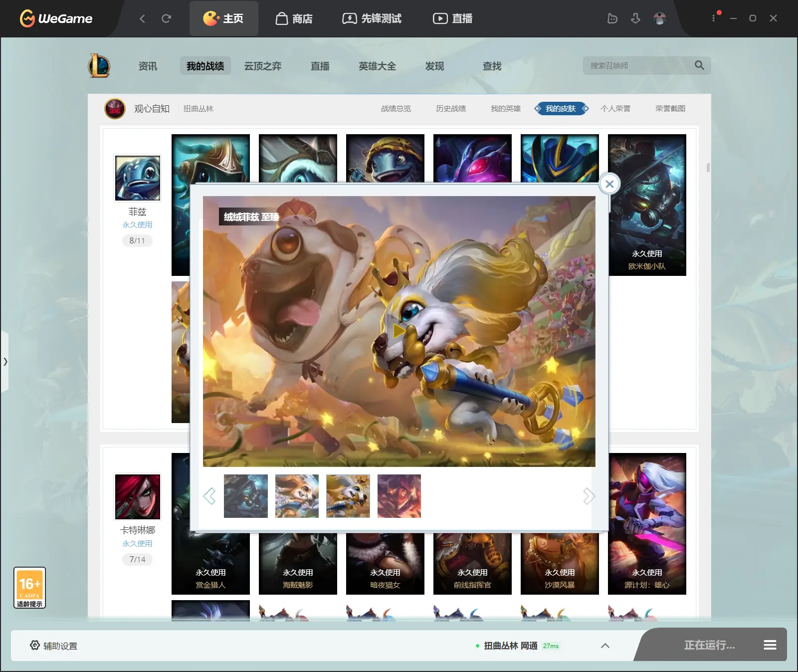
Task: Go back with the back arrow
Action: pyautogui.click(x=142, y=18)
